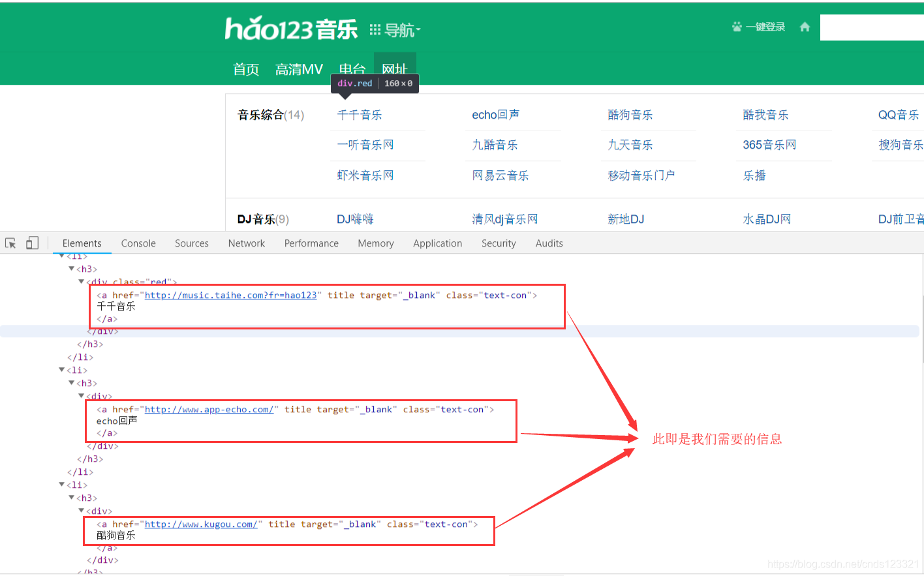The height and width of the screenshot is (576, 924).
Task: Open the 乐播 link
Action: [x=754, y=175]
